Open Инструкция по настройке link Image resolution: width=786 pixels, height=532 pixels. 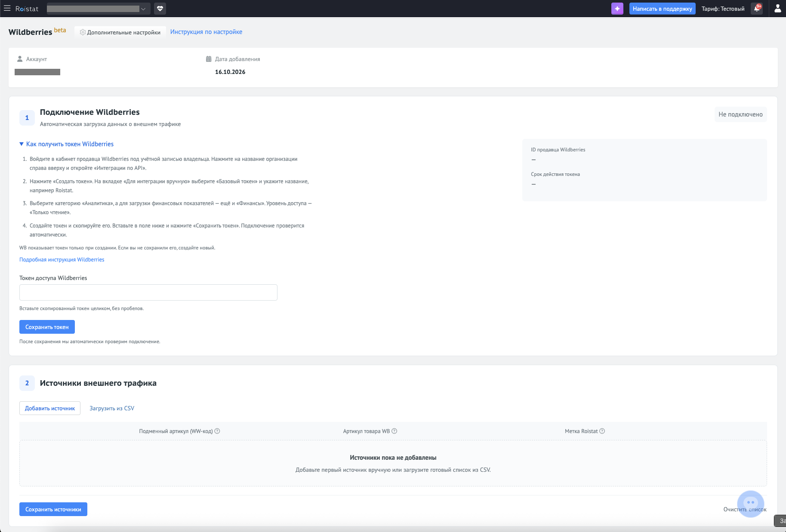[x=206, y=32]
